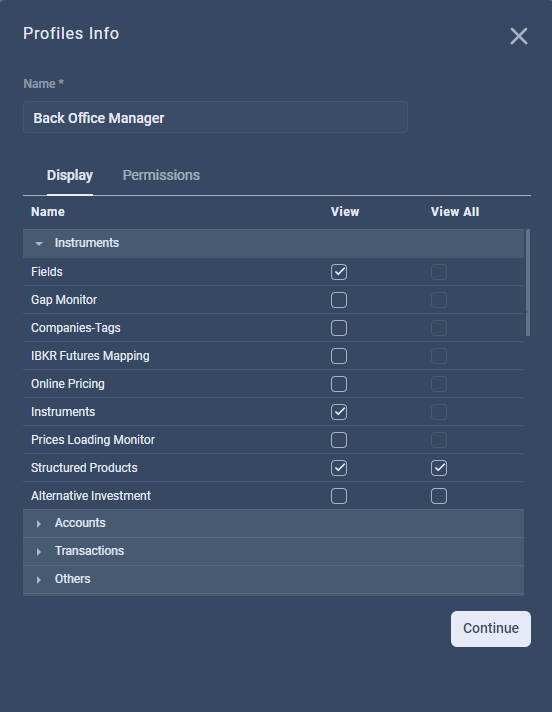Enable View for Gap Monitor
552x712 pixels.
[339, 300]
